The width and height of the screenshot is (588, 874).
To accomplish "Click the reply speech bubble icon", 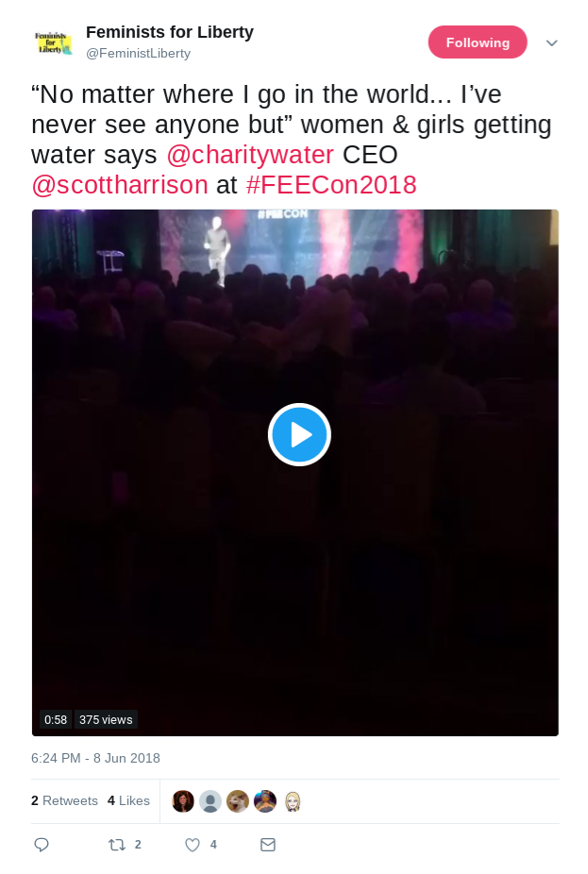I will [x=42, y=845].
